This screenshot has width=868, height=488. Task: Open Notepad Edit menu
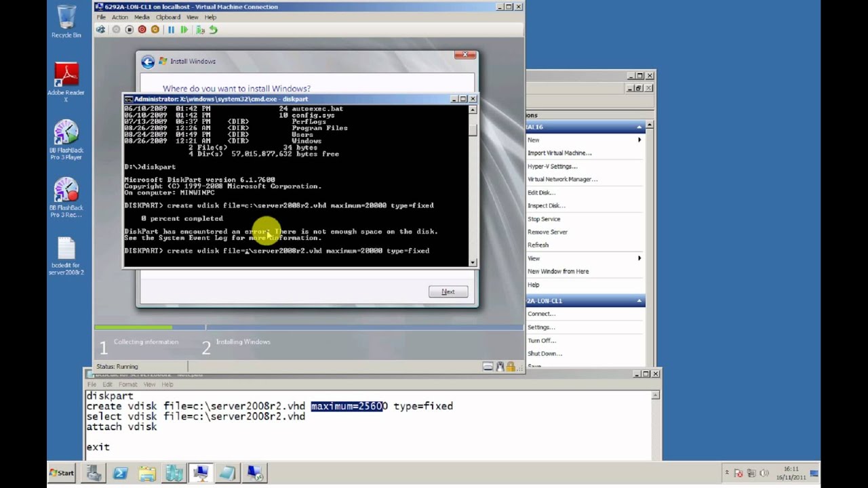[108, 384]
